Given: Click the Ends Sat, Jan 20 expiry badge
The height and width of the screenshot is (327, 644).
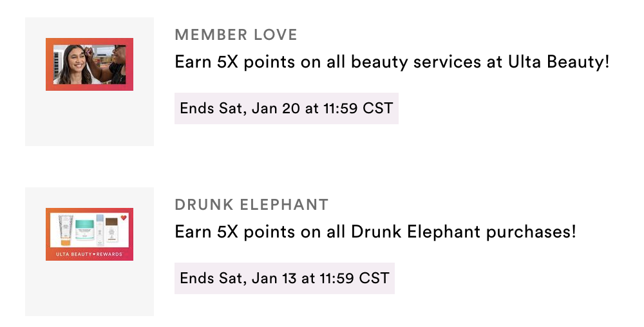Looking at the screenshot, I should point(287,108).
